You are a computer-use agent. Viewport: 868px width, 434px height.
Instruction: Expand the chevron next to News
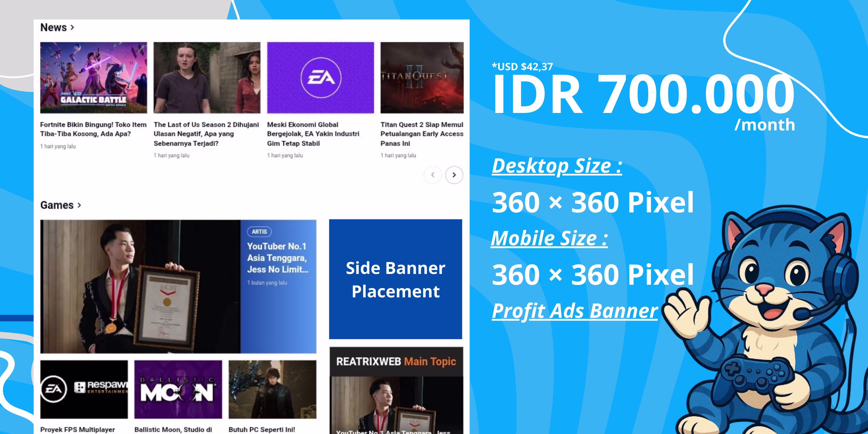click(x=72, y=28)
